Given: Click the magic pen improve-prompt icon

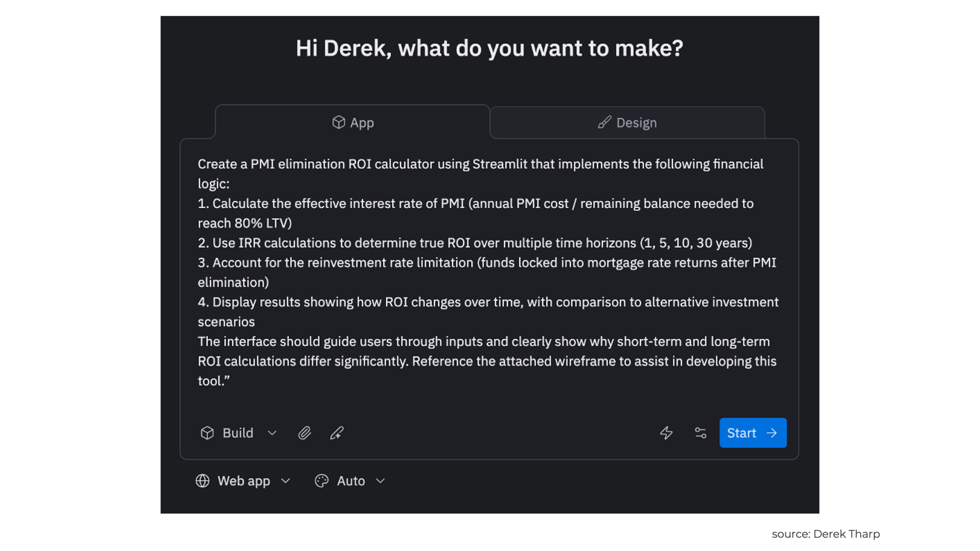Looking at the screenshot, I should click(x=337, y=433).
